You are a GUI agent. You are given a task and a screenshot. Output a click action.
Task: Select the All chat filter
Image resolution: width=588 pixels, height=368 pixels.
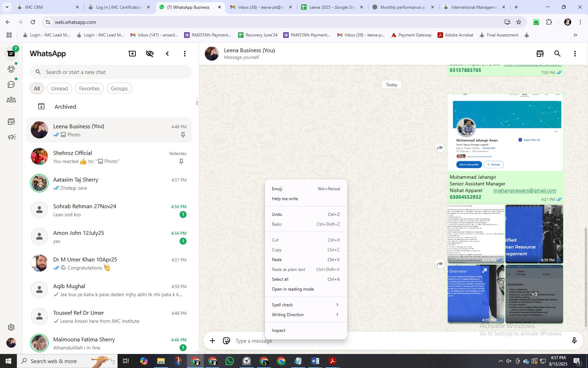[37, 89]
